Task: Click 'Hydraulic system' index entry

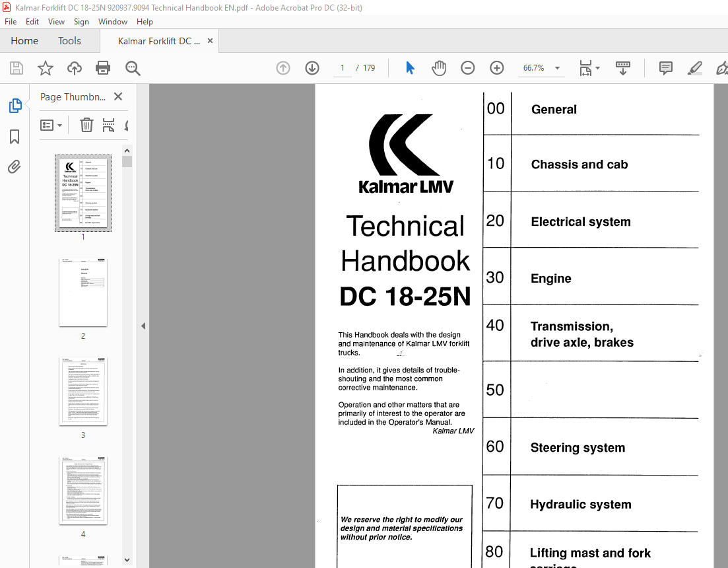Action: [581, 505]
